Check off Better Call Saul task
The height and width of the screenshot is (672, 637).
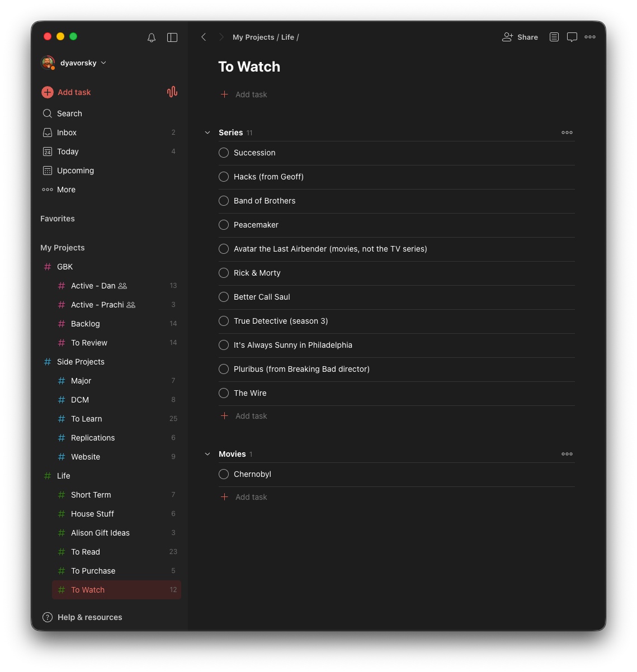[224, 297]
